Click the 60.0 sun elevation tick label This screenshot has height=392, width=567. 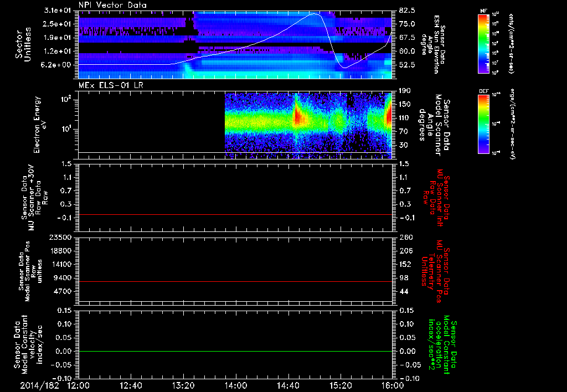coord(408,51)
